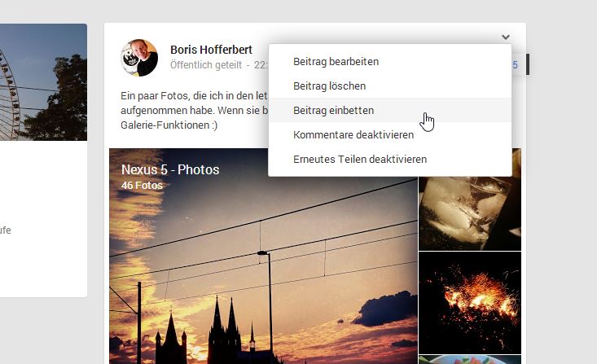597x364 pixels.
Task: Click the '46 Fotos' album count
Action: [142, 185]
